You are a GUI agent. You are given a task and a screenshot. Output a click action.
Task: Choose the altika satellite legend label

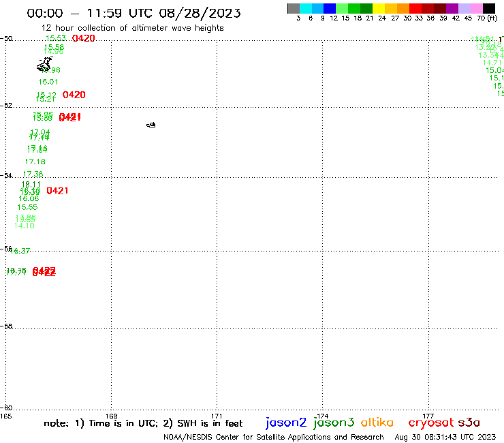(x=377, y=422)
